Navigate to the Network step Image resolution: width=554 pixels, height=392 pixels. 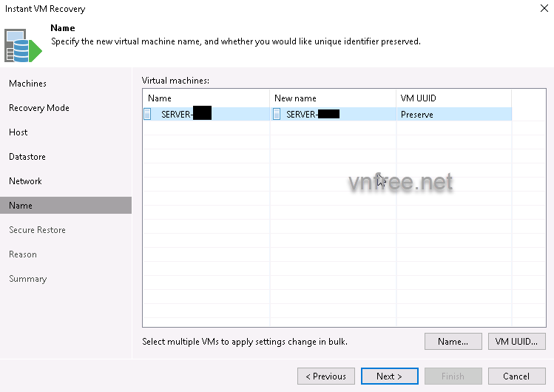[25, 181]
